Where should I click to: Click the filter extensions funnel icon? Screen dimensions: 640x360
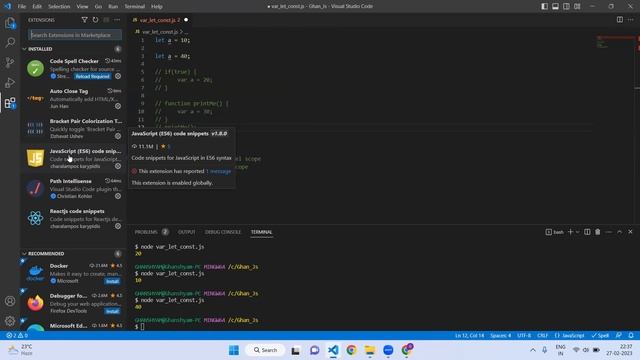click(84, 20)
